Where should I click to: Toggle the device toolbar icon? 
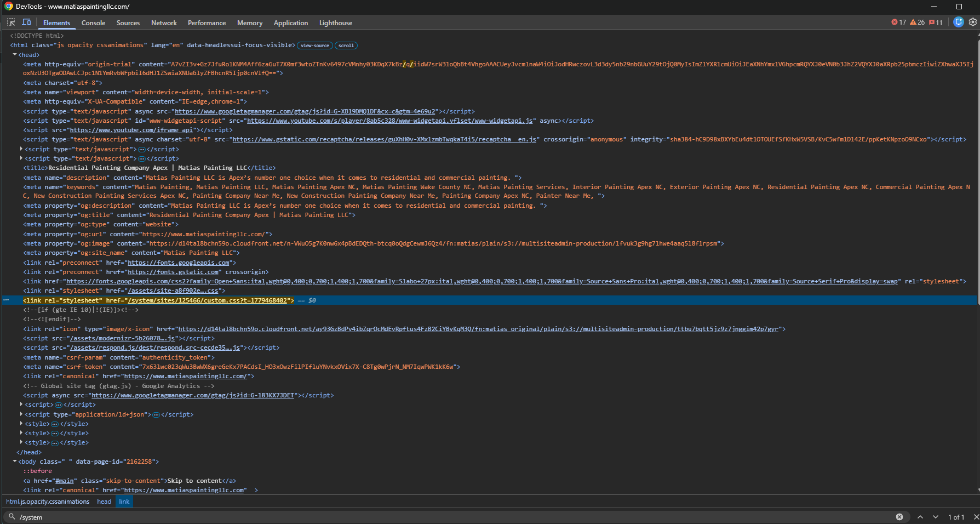26,22
